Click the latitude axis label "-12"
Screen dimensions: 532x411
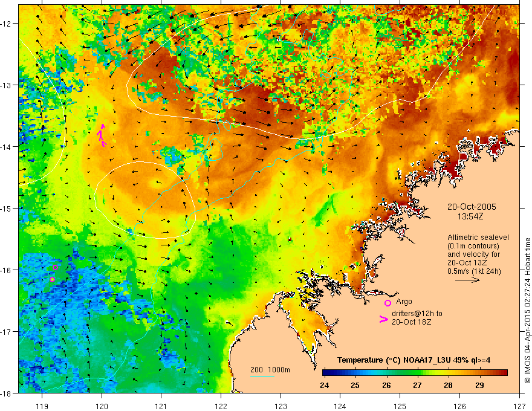(x=6, y=24)
